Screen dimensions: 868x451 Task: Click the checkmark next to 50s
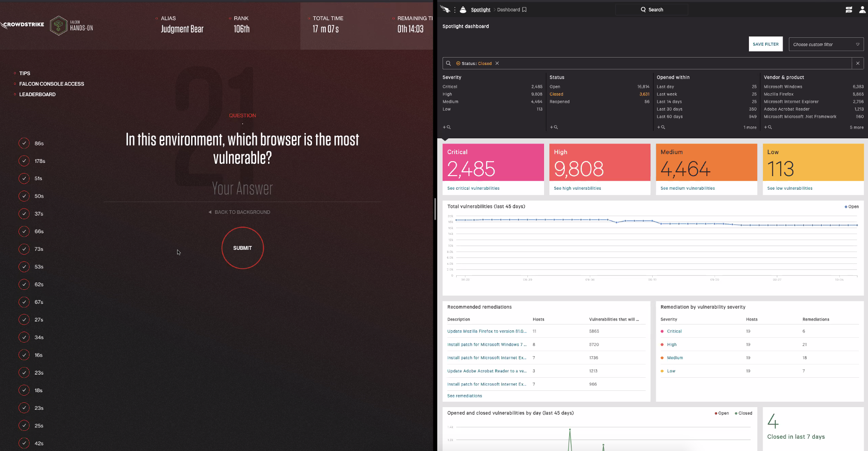coord(24,196)
